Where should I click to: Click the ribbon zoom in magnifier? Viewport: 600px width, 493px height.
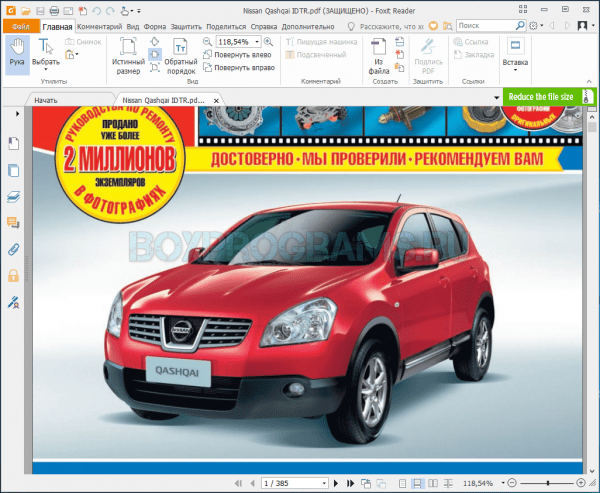point(268,41)
